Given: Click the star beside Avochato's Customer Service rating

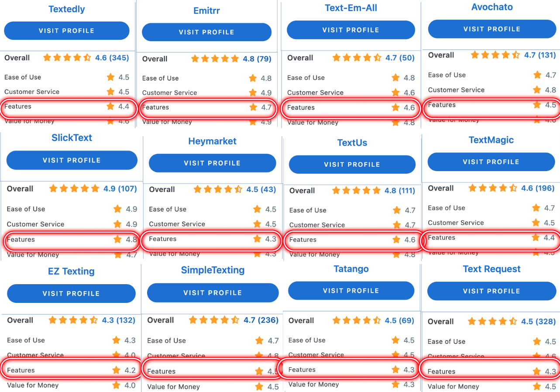Looking at the screenshot, I should (x=536, y=90).
